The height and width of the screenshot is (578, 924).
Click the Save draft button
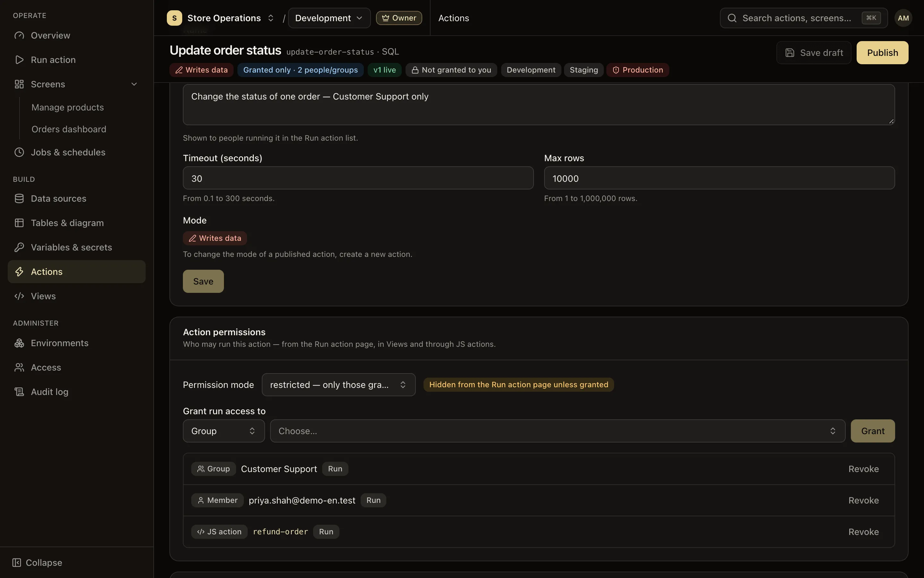tap(814, 53)
